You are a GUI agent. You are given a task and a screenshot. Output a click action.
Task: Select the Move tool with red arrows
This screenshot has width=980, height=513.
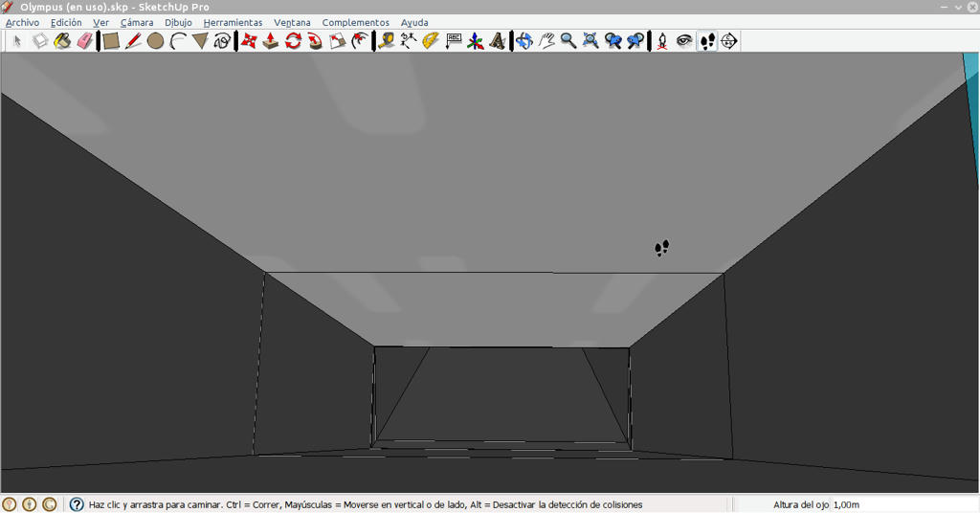pos(249,41)
